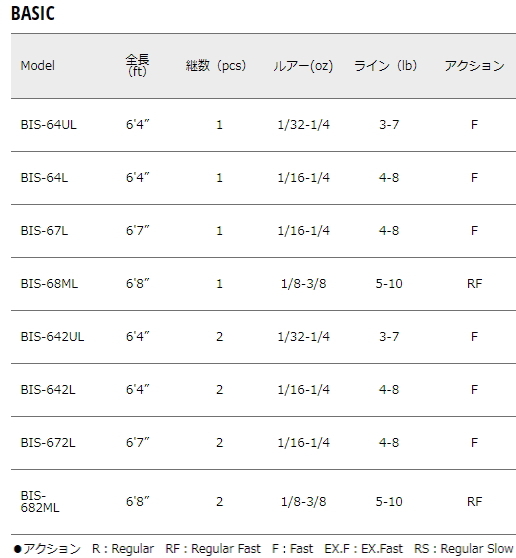Screen dimensions: 516x558
Task: Select the BIS-64UL model cell
Action: click(48, 125)
